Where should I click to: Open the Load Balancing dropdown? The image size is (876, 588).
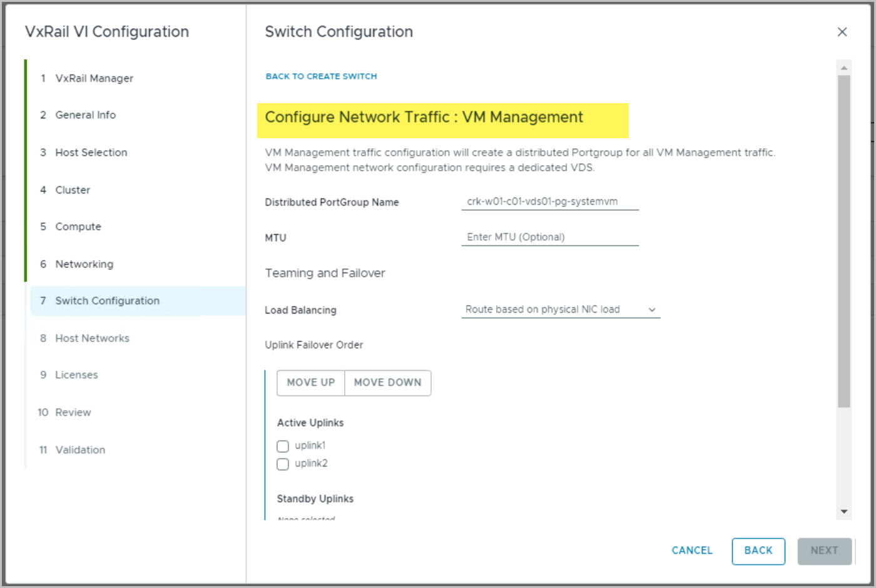(x=560, y=310)
